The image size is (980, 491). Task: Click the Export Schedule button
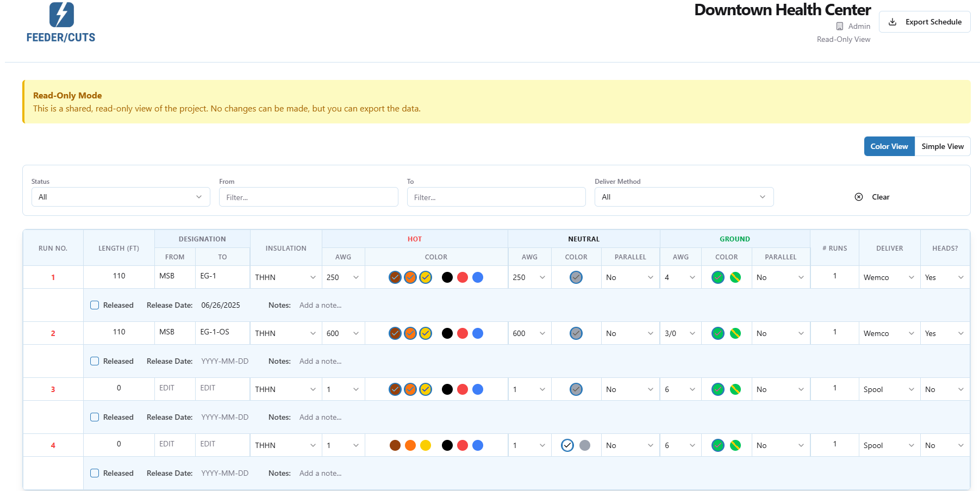[924, 22]
